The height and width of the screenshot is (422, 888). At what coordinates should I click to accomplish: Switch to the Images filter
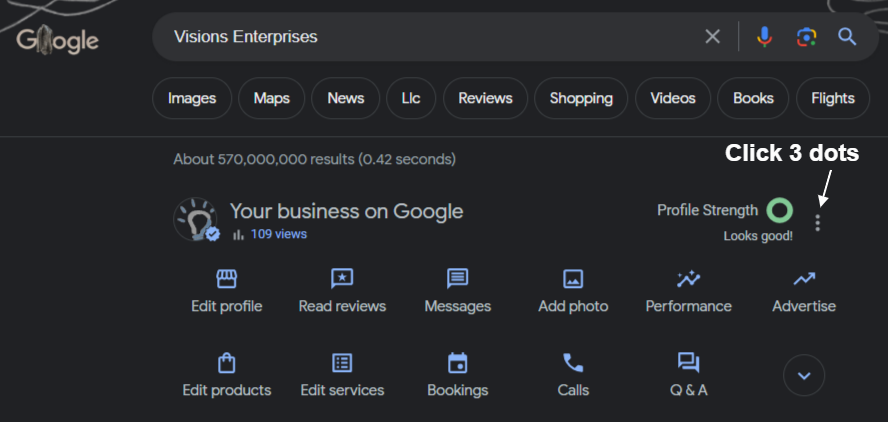tap(192, 98)
